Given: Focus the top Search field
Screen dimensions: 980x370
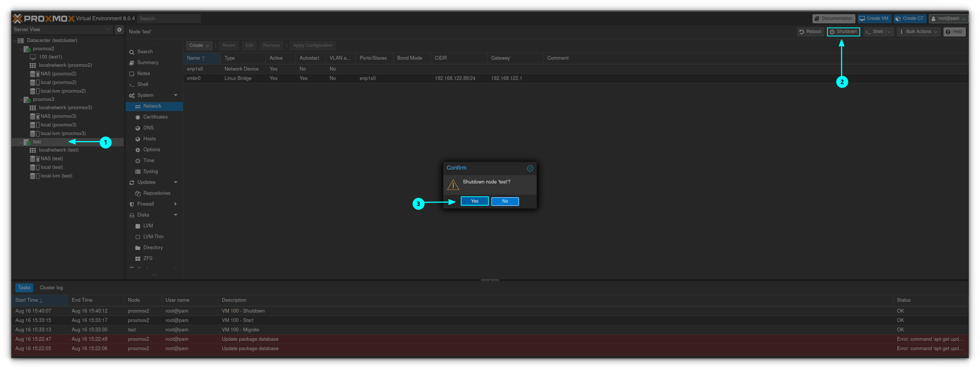Looking at the screenshot, I should coord(169,19).
